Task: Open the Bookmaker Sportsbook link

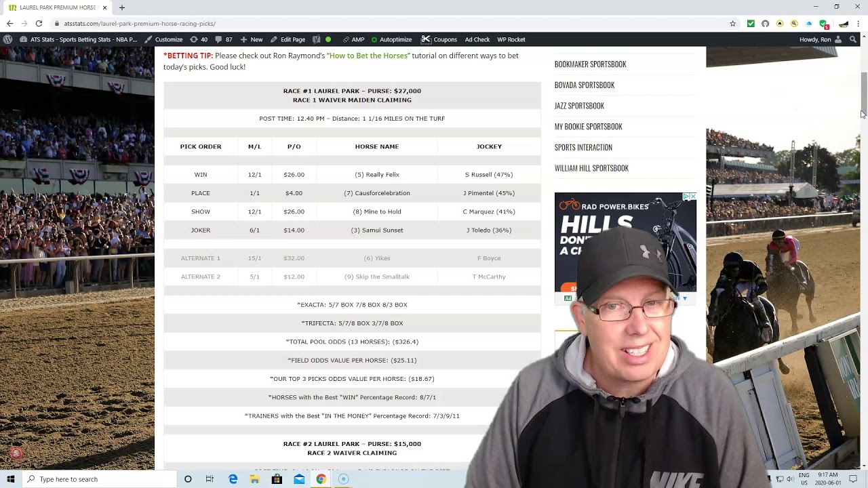Action: click(590, 64)
